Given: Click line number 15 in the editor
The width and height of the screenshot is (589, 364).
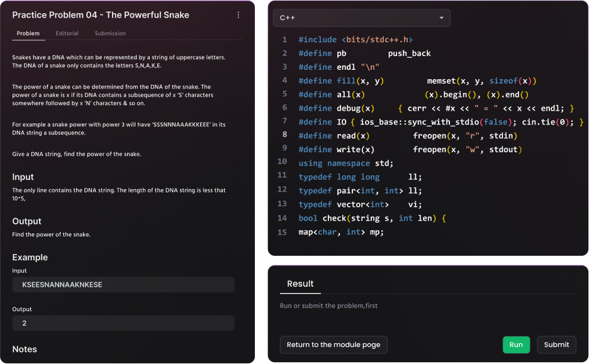Looking at the screenshot, I should coord(282,232).
